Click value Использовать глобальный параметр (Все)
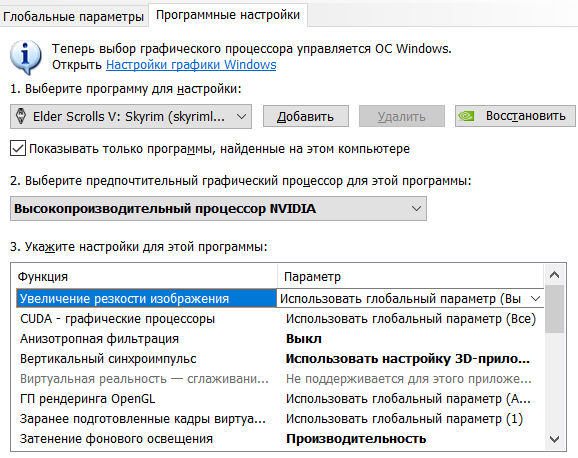This screenshot has width=578, height=458. [x=411, y=319]
